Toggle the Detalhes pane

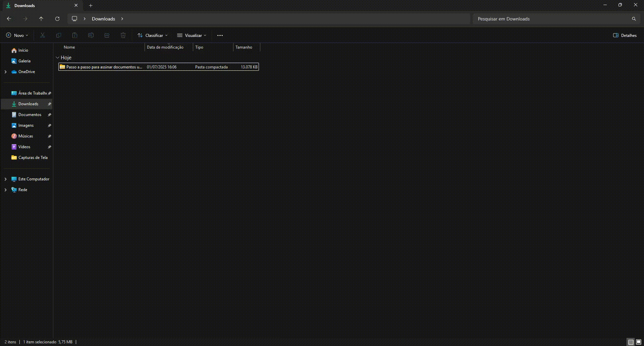(x=625, y=35)
